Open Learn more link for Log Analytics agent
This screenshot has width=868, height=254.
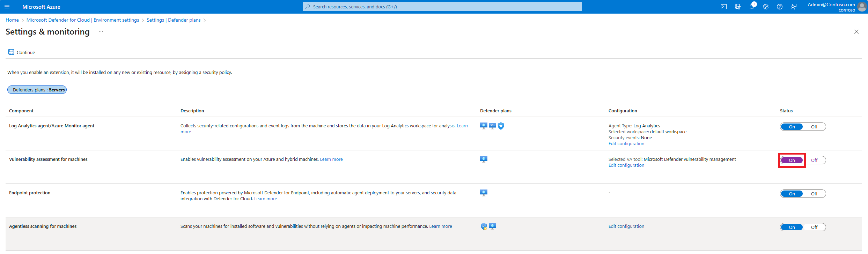point(462,126)
